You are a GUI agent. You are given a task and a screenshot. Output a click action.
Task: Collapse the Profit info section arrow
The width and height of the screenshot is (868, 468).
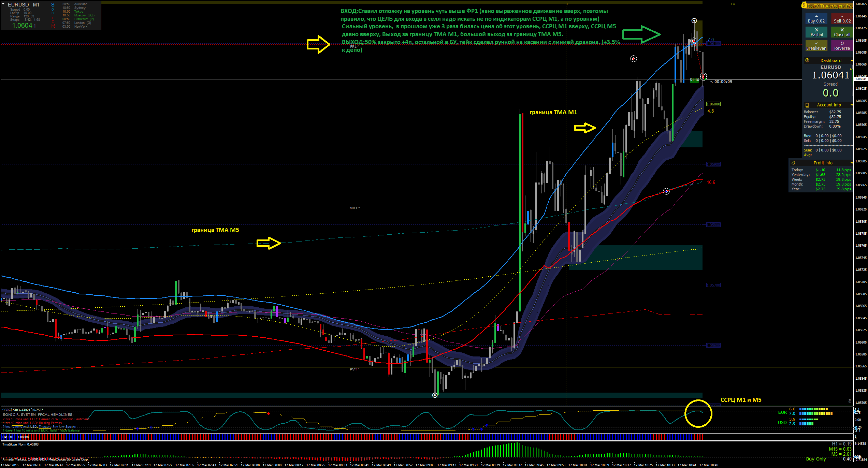pyautogui.click(x=852, y=163)
